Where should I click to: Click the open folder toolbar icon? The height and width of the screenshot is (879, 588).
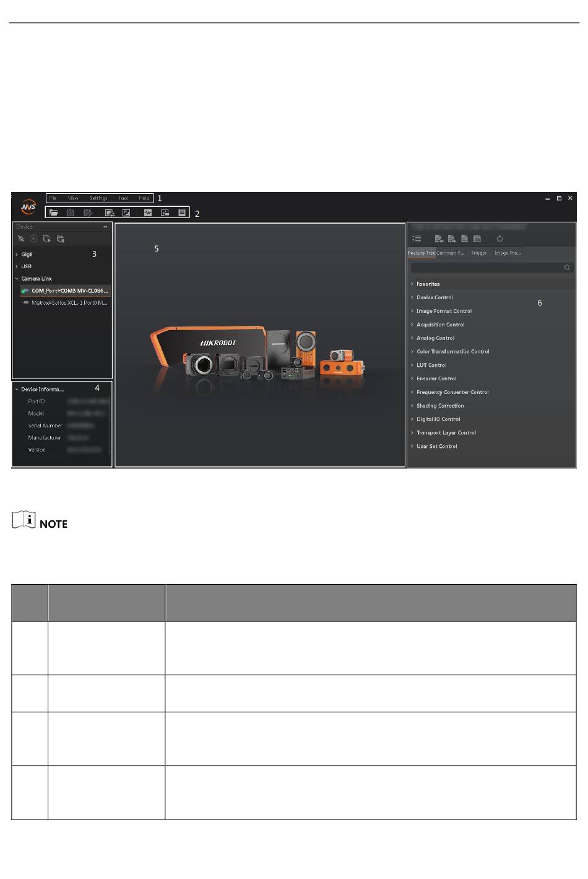tap(54, 212)
